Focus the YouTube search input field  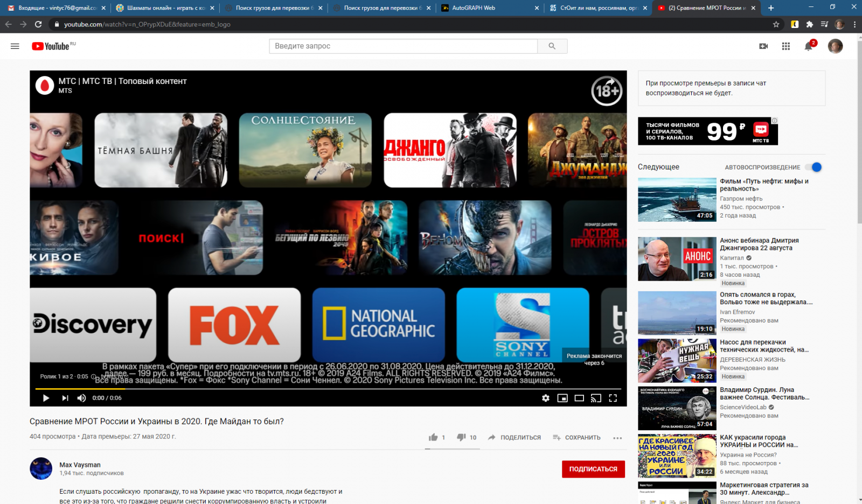click(403, 46)
